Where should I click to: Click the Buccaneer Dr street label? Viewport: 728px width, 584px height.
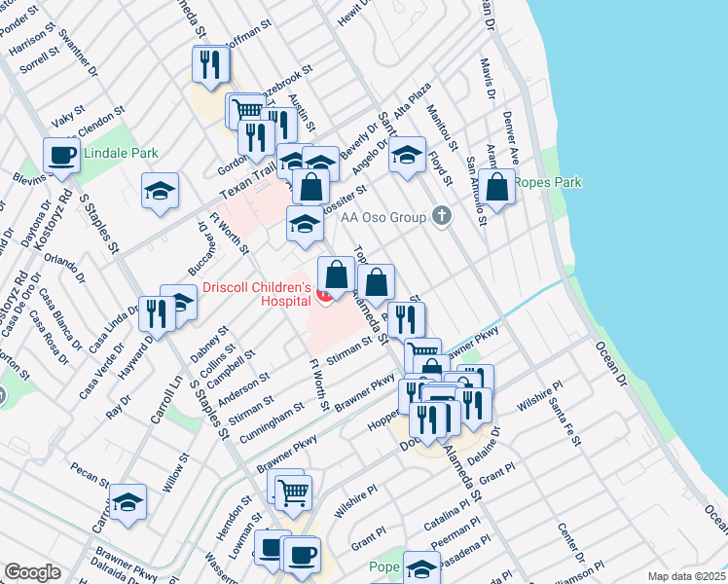coord(202,248)
